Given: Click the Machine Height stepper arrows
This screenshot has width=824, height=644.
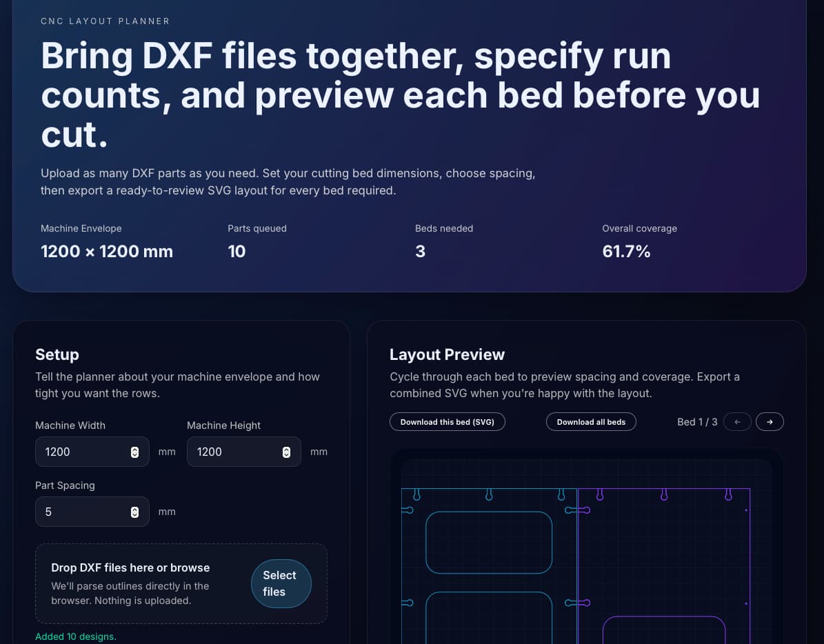Looking at the screenshot, I should [286, 452].
